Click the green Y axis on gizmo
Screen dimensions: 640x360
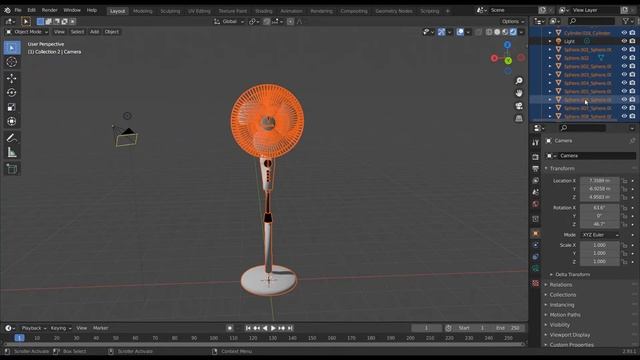click(x=508, y=61)
